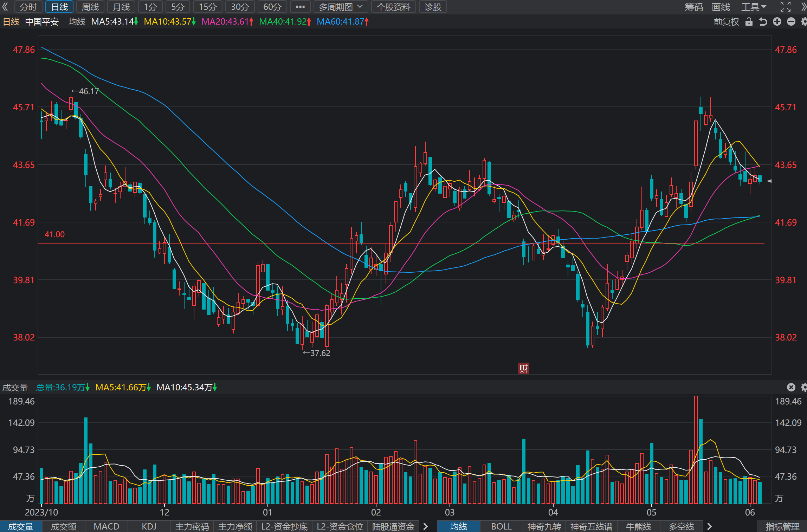807x532 pixels.
Task: Open more time periods ellipsis button
Action: pos(300,7)
